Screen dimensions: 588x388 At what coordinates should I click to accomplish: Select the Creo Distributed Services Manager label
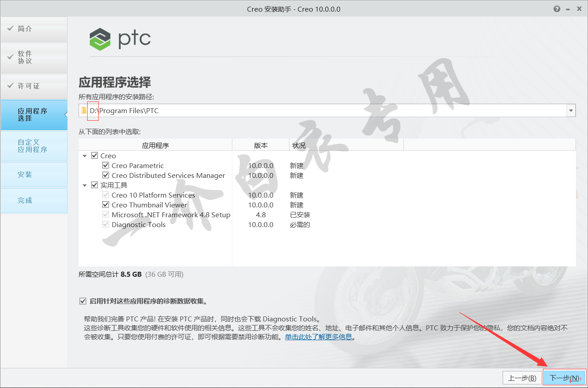click(168, 175)
